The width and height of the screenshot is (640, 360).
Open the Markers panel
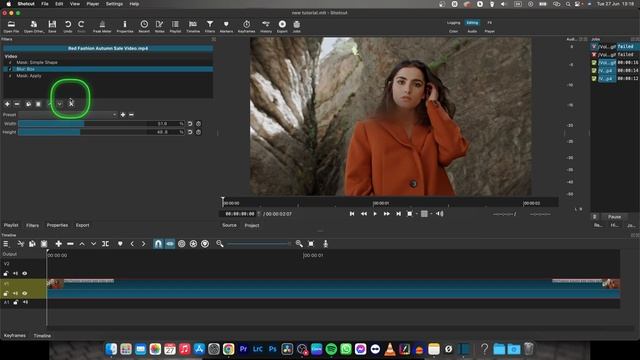pos(226,27)
